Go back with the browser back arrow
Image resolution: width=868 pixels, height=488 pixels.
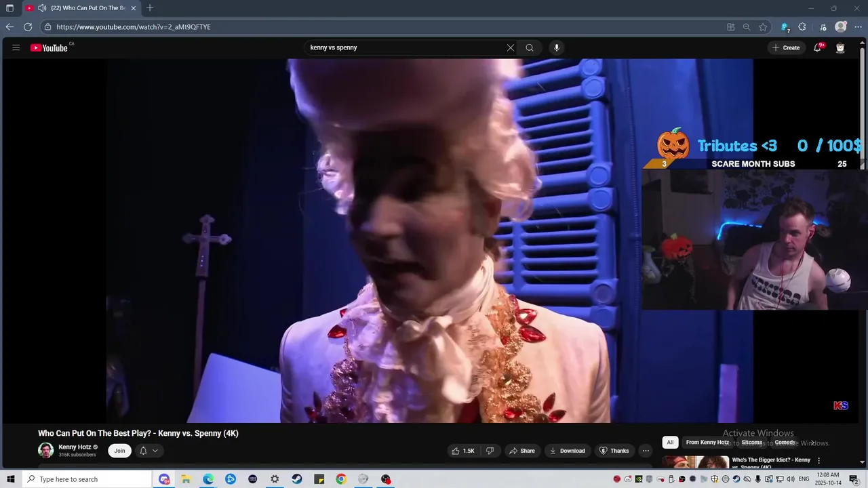pyautogui.click(x=9, y=27)
